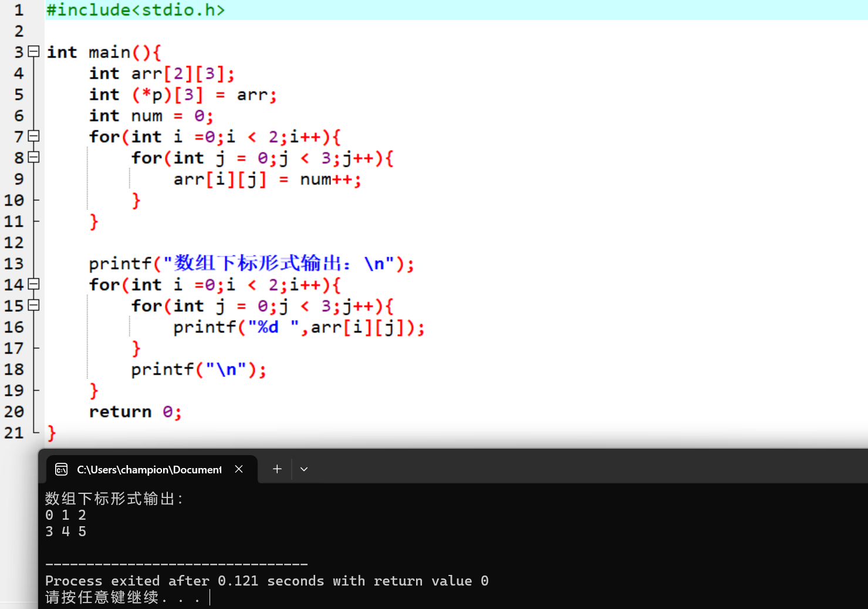Collapse the main function fold on line 3

[x=34, y=52]
